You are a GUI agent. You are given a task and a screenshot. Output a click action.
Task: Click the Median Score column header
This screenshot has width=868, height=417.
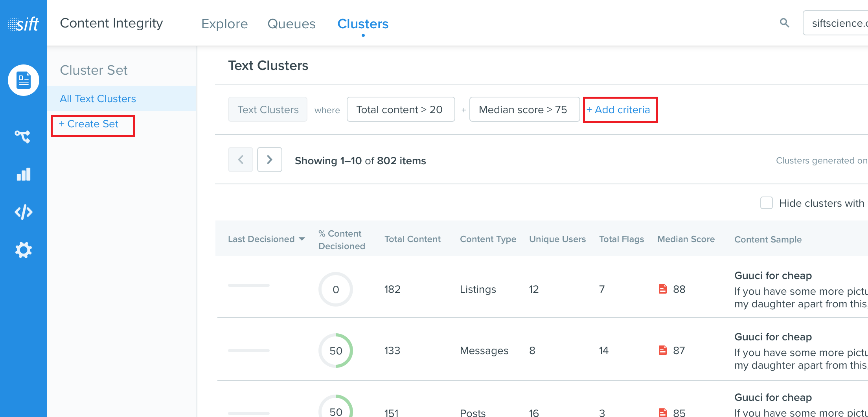(x=686, y=239)
